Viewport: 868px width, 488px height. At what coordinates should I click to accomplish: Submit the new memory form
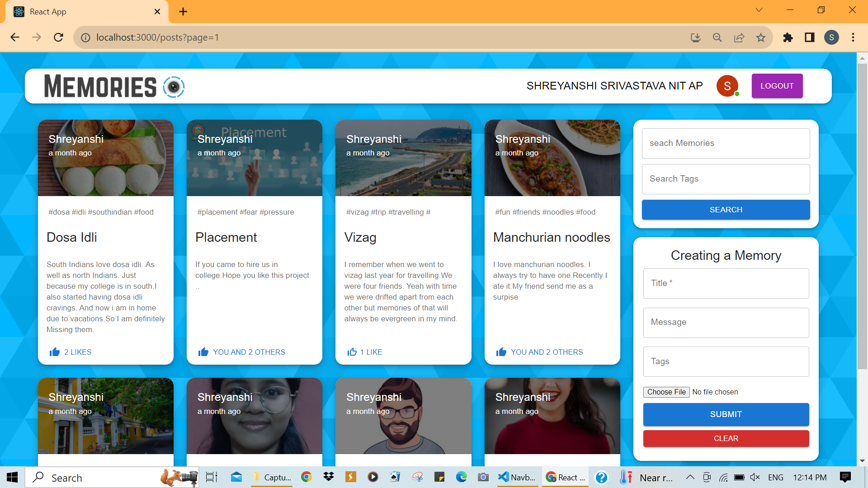pos(726,414)
